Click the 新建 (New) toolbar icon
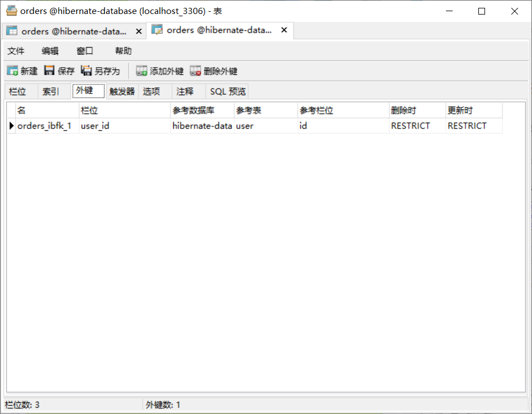The image size is (532, 414). (x=12, y=70)
